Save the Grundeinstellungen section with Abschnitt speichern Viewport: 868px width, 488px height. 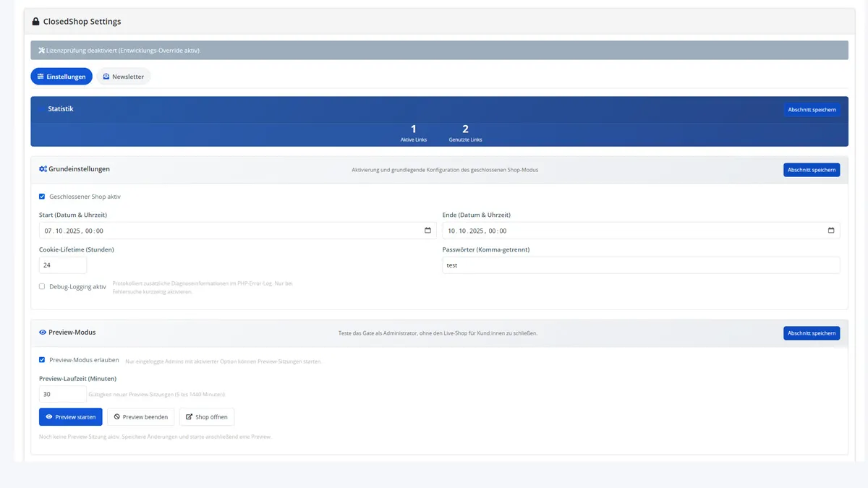[x=812, y=170]
